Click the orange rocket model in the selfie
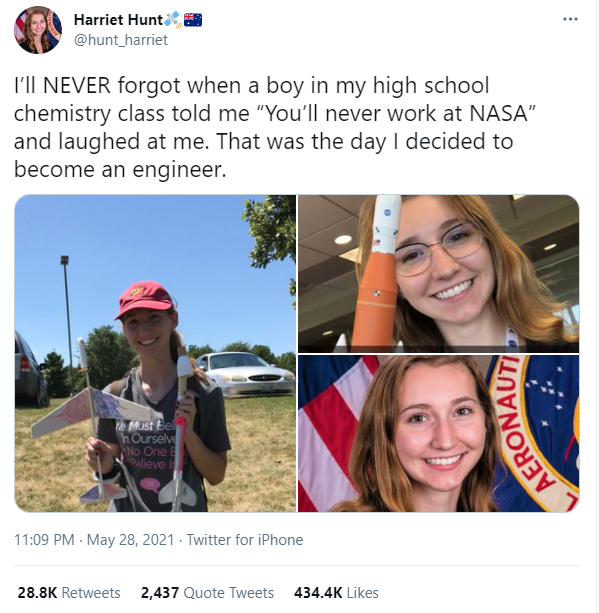The image size is (599, 613). 378,274
